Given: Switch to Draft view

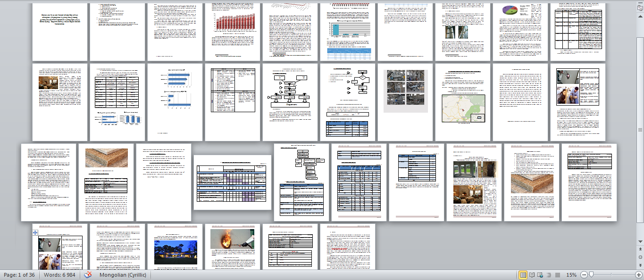Looking at the screenshot, I should 557,275.
